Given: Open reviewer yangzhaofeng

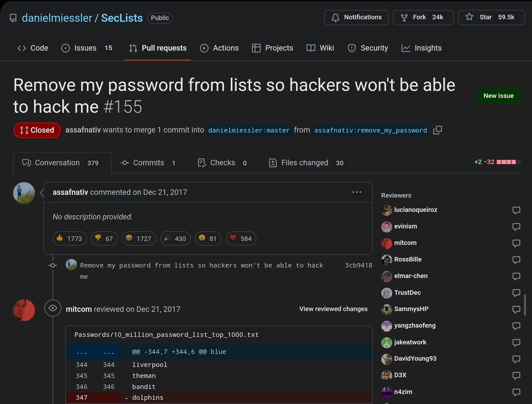Looking at the screenshot, I should click(415, 326).
